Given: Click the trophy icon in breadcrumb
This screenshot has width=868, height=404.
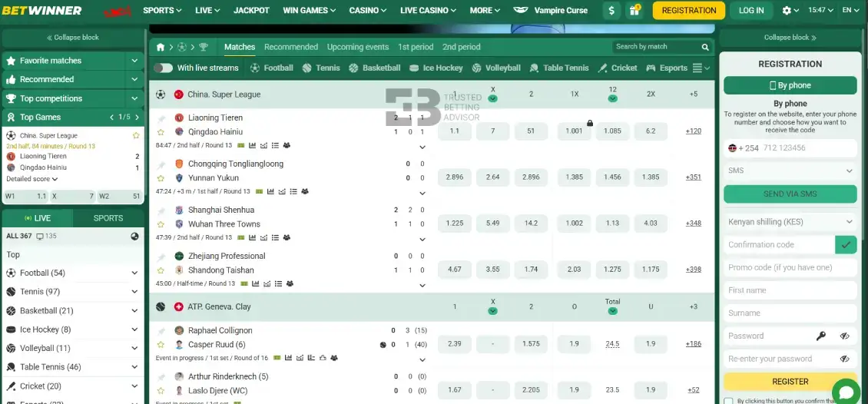Looking at the screenshot, I should pyautogui.click(x=203, y=47).
